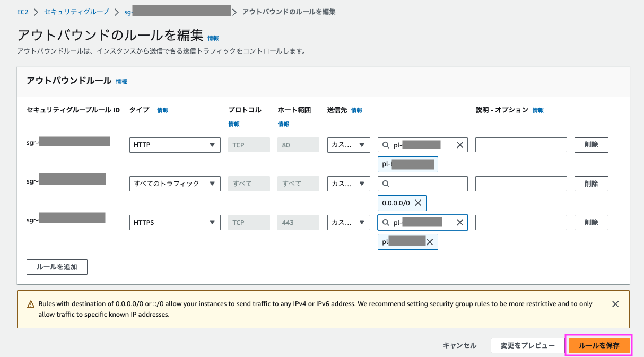Click the warning triangle icon in banner
Screen dimensions: 644x357
pos(31,304)
